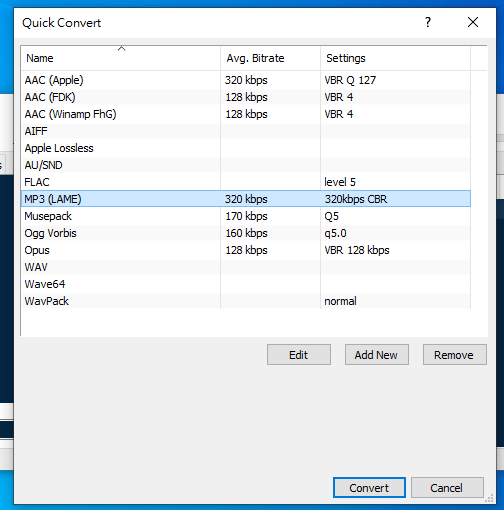Remove the selected preset

455,355
